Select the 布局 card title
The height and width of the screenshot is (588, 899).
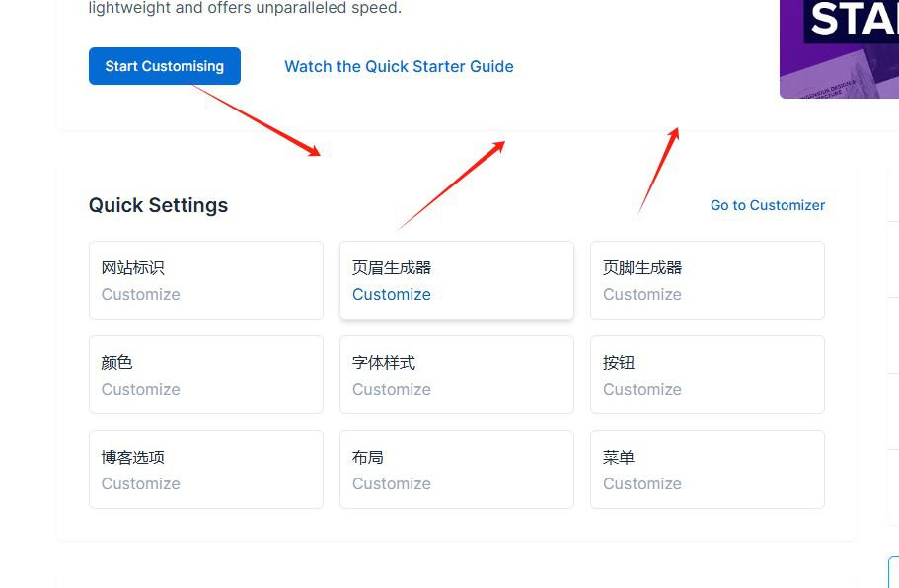(x=368, y=457)
